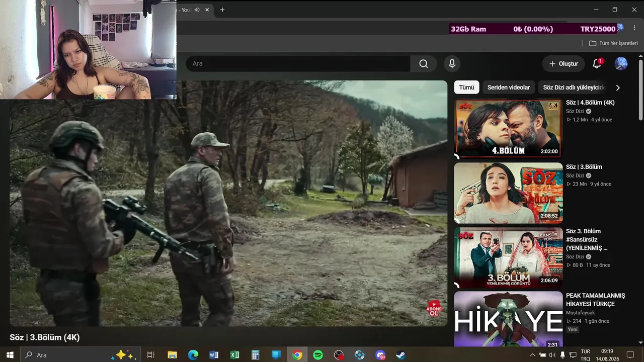Visit Söz Dizi channel under the 4.Bölüm video
Screen dimensions: 644x362
coord(575,111)
